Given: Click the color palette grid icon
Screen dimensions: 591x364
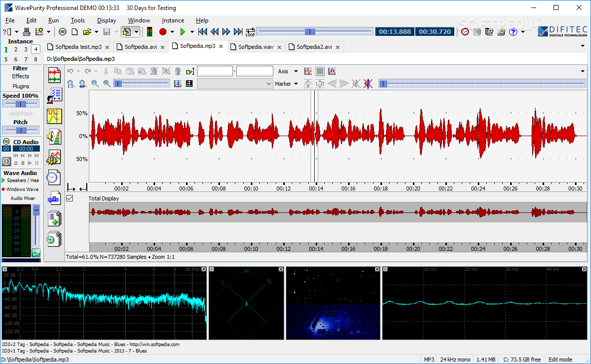Looking at the screenshot, I should [189, 84].
